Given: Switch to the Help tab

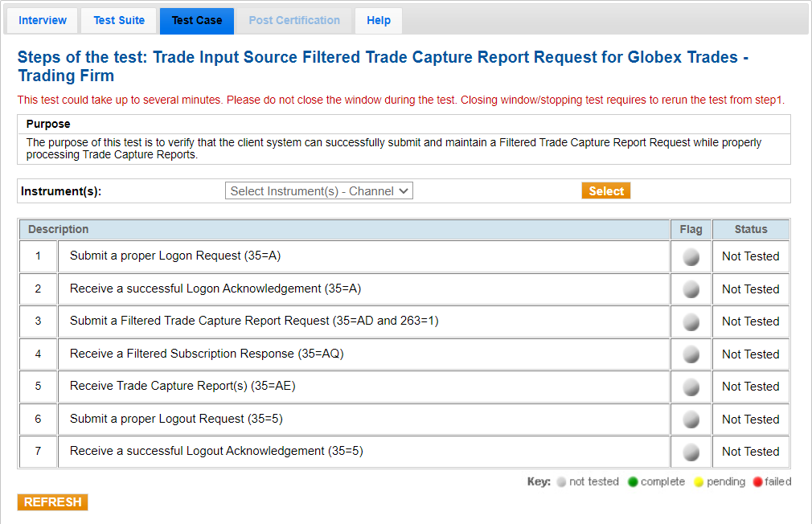Looking at the screenshot, I should tap(378, 20).
